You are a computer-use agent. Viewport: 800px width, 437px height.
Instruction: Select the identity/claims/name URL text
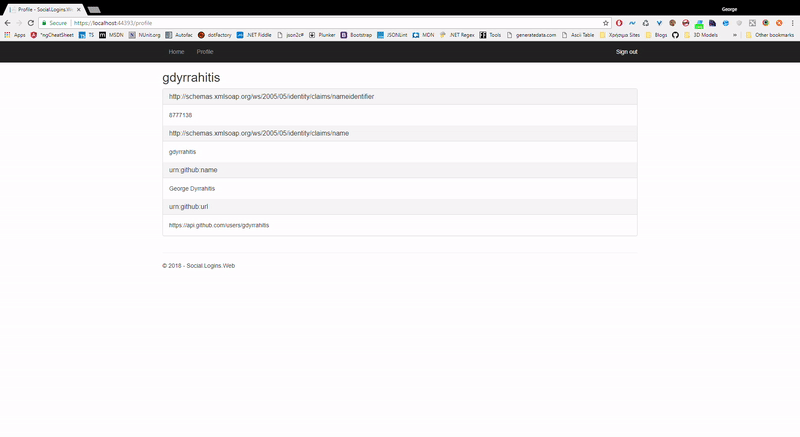(x=259, y=133)
